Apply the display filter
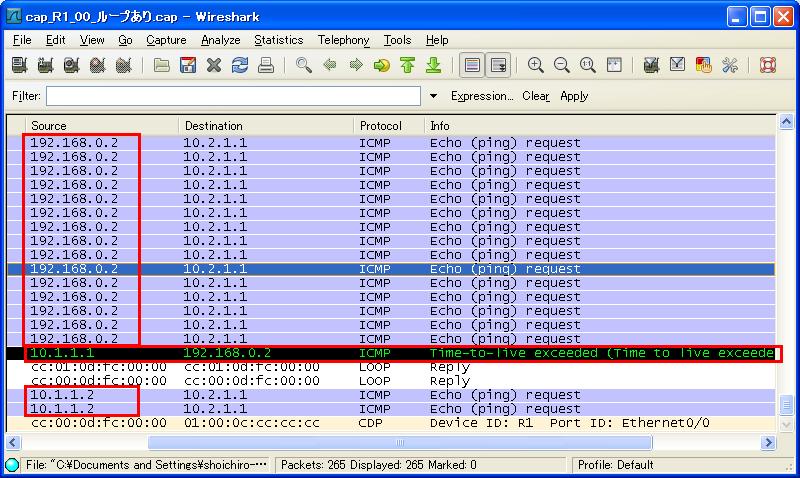Screen dimensions: 800x478 tap(574, 96)
